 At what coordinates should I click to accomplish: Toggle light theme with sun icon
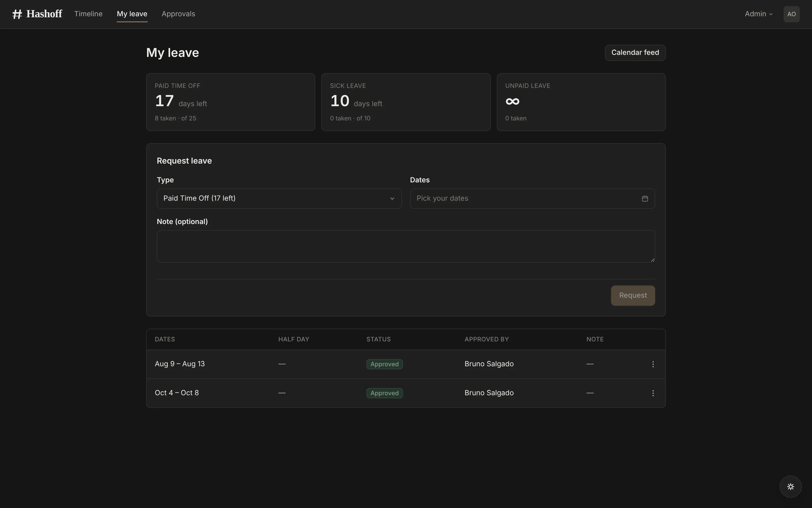point(790,486)
